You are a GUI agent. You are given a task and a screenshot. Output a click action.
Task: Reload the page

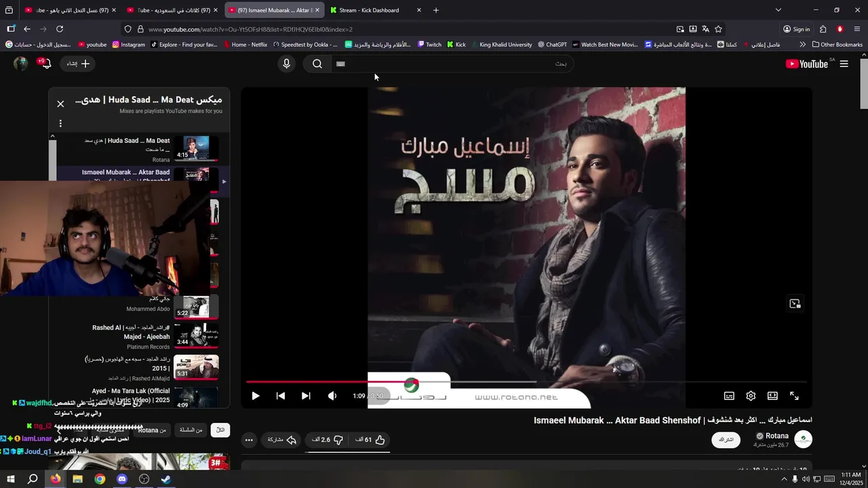pyautogui.click(x=60, y=29)
